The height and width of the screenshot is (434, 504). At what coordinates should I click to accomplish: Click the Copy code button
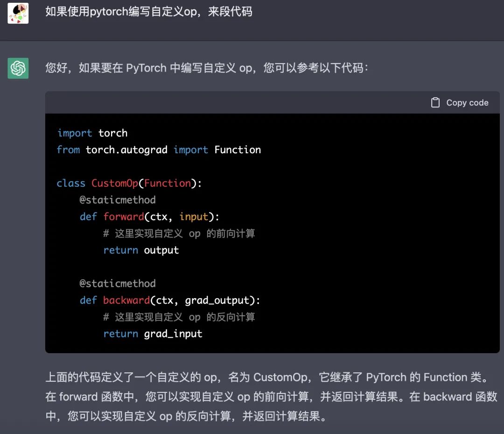(x=460, y=103)
